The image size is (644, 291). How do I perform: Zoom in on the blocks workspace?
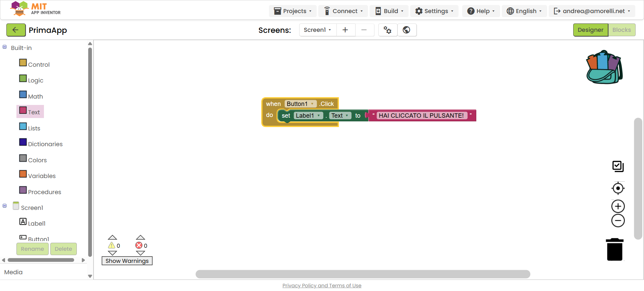coord(618,206)
